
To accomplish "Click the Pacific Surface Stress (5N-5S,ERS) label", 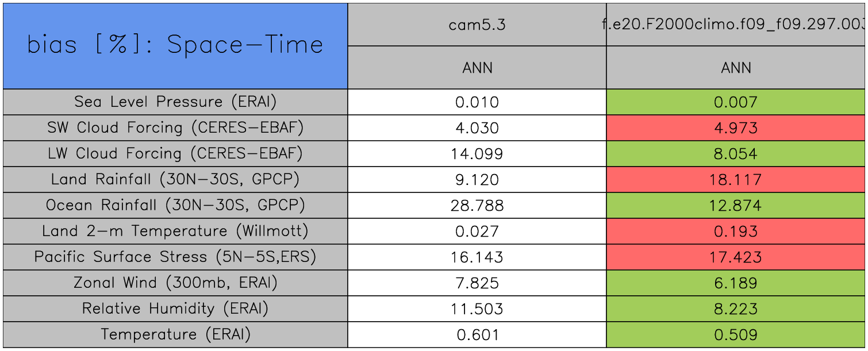I will click(175, 257).
